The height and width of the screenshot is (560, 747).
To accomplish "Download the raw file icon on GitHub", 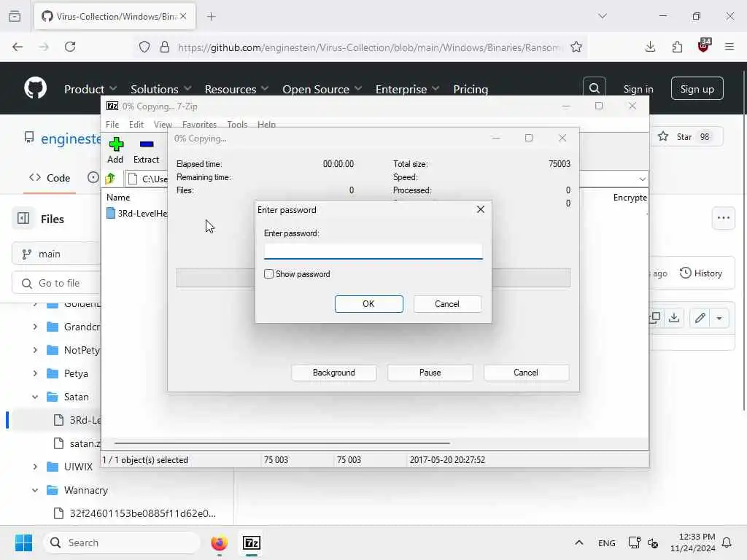I will 673,318.
